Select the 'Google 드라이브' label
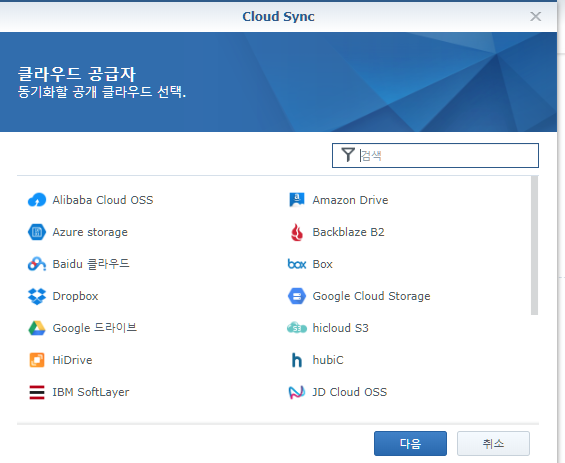This screenshot has width=565, height=463. [95, 328]
